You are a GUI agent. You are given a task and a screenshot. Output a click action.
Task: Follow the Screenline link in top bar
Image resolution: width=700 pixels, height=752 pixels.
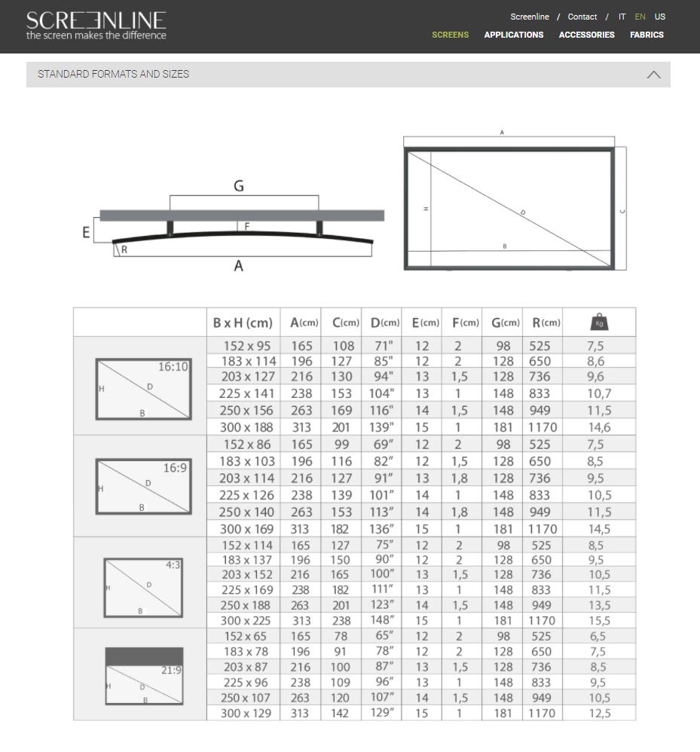pyautogui.click(x=529, y=17)
